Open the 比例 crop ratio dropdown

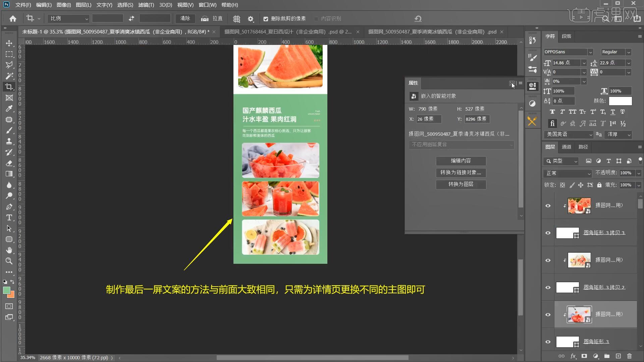68,19
